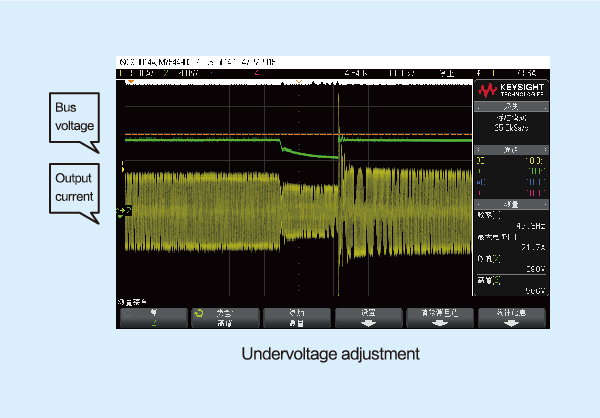
Task: Click the green circular arrow icon on Type softkey
Action: pyautogui.click(x=198, y=314)
